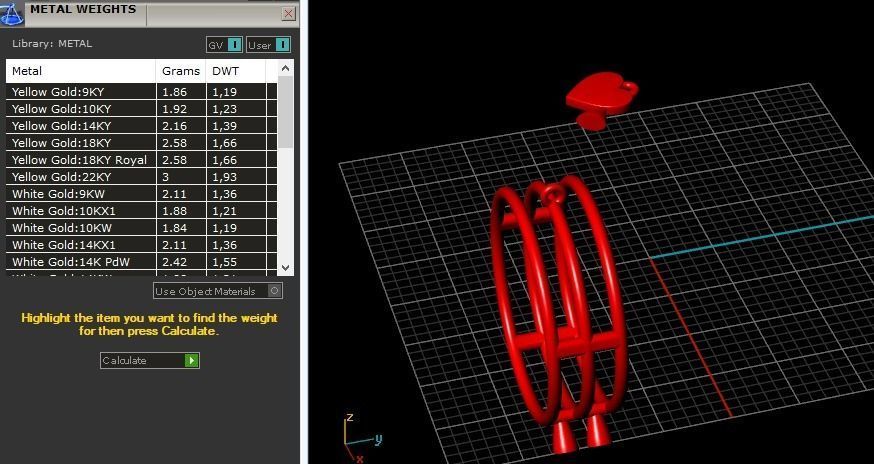The height and width of the screenshot is (464, 874).
Task: Click the XYZ axis indicator in viewport
Action: click(361, 439)
